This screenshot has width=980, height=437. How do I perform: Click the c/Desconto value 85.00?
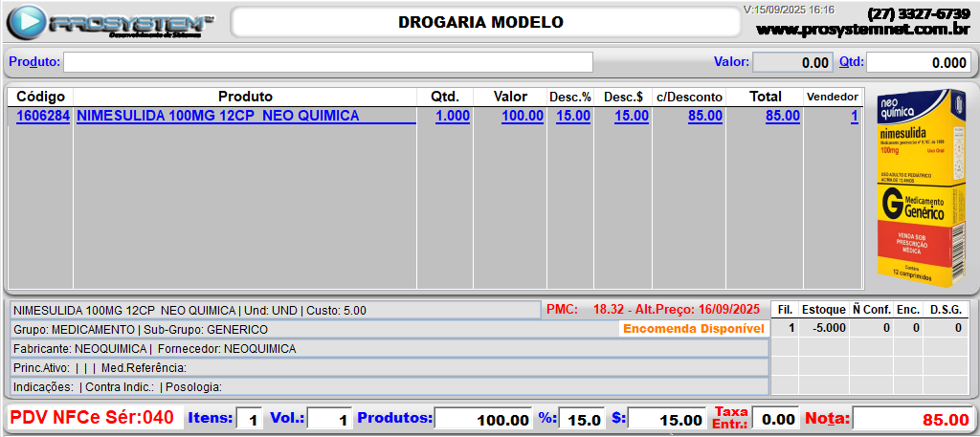point(705,116)
